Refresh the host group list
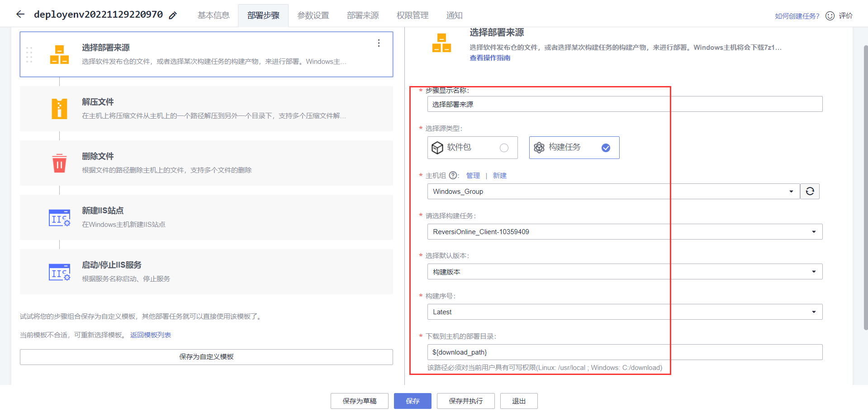The height and width of the screenshot is (413, 868). (810, 191)
